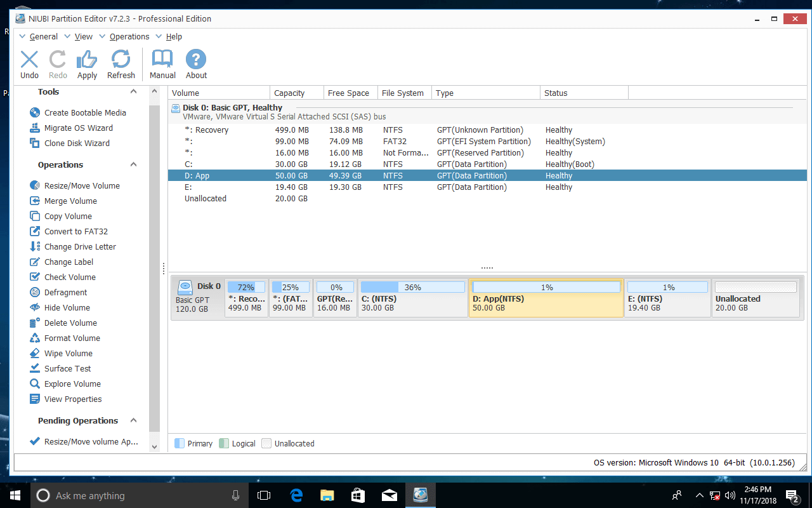Click the Resize/Move Volume icon
The height and width of the screenshot is (508, 812).
(x=35, y=185)
